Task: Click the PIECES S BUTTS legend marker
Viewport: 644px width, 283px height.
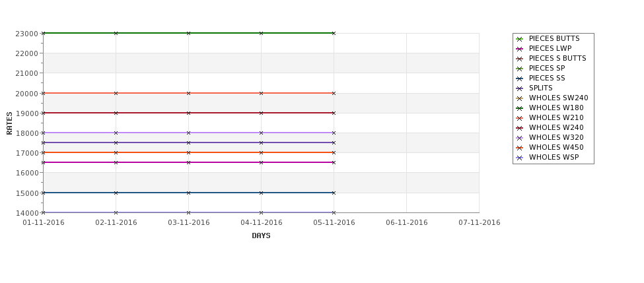Action: pos(519,59)
